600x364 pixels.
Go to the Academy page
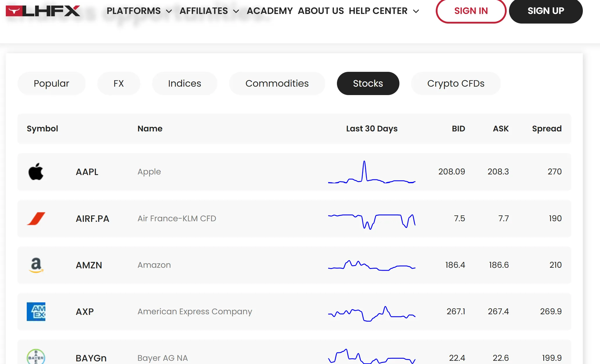click(270, 11)
